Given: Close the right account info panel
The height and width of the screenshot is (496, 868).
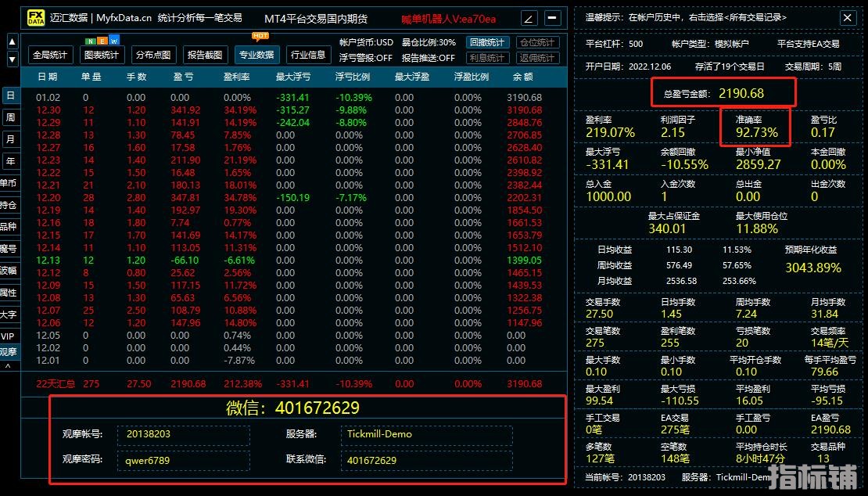Looking at the screenshot, I should (x=848, y=17).
